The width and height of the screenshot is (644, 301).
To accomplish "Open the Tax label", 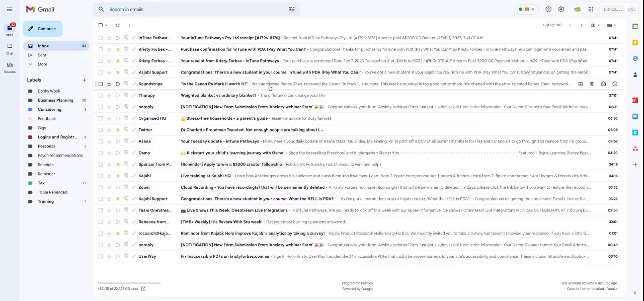I will pyautogui.click(x=41, y=183).
